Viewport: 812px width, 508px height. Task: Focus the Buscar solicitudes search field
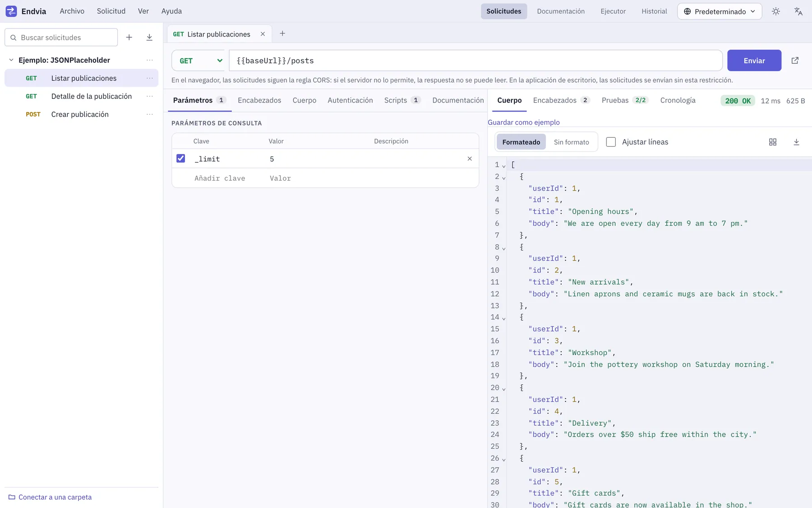[x=61, y=37]
